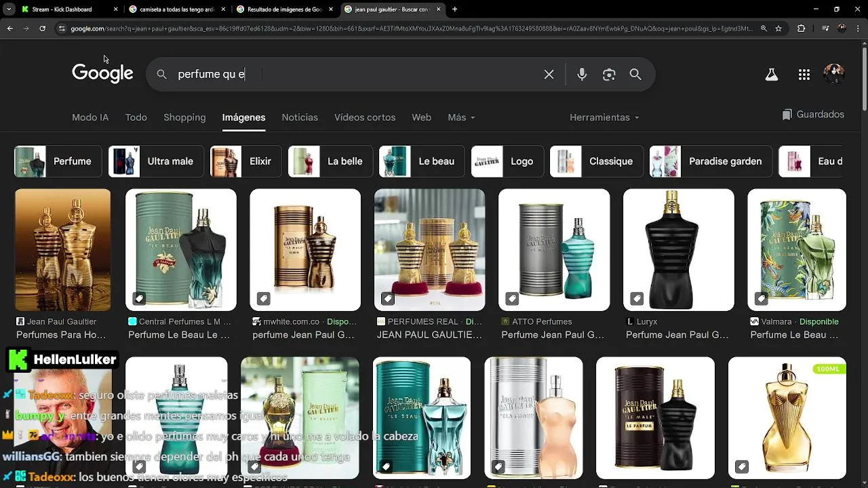Filter by Classique chip
The height and width of the screenshot is (488, 868).
[596, 161]
